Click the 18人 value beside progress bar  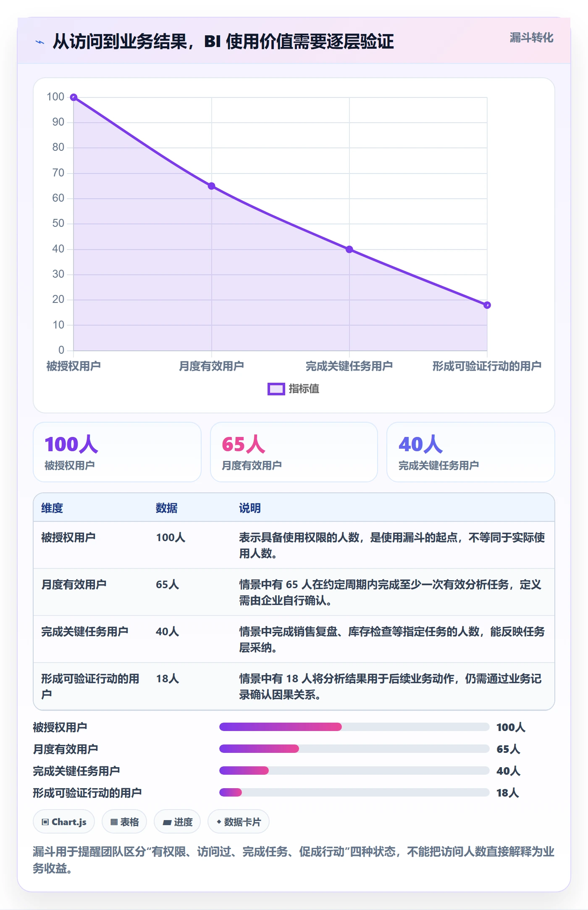pyautogui.click(x=508, y=793)
